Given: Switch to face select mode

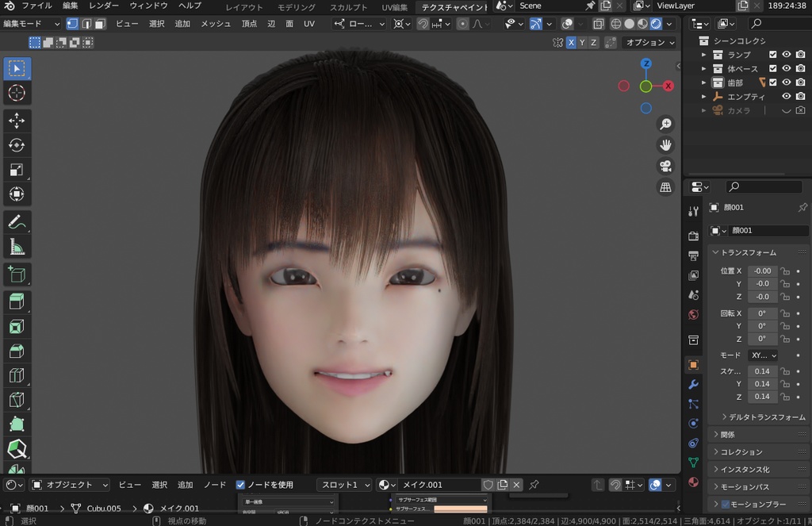Looking at the screenshot, I should coord(100,24).
